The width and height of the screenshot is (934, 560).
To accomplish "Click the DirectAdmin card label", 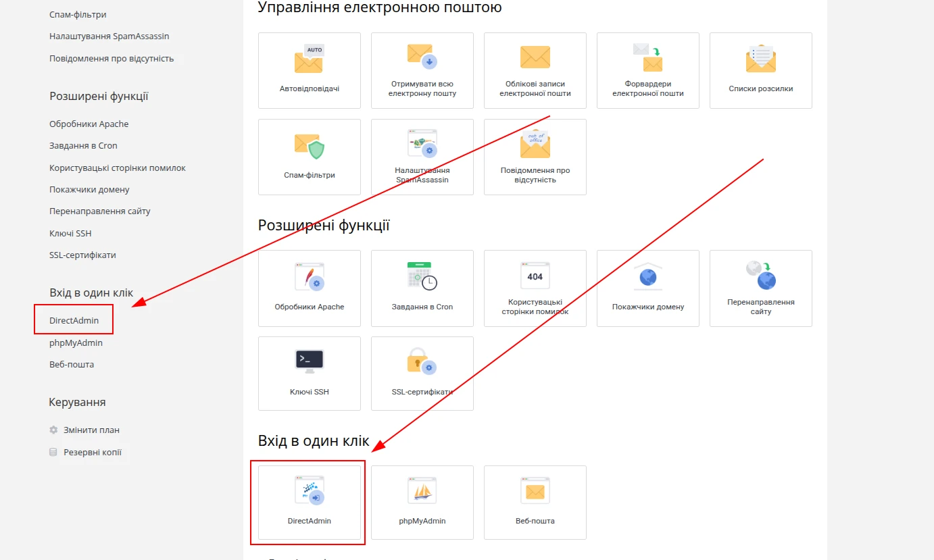I will point(310,521).
